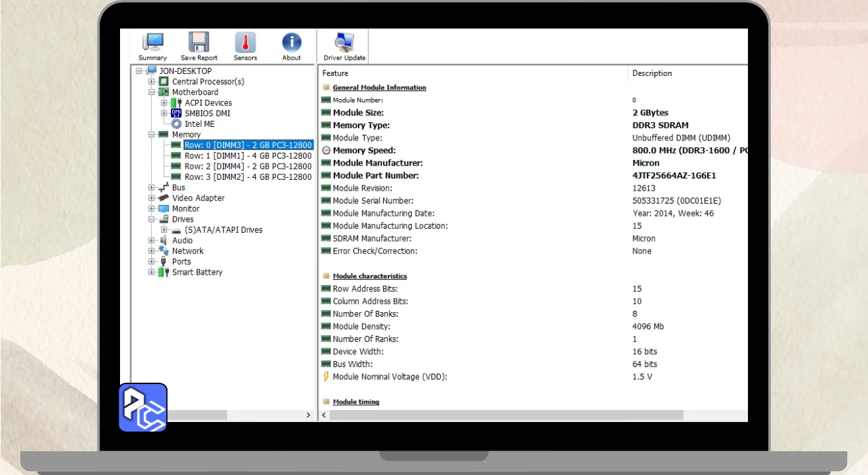Click the Description column header
This screenshot has width=868, height=475.
point(652,73)
